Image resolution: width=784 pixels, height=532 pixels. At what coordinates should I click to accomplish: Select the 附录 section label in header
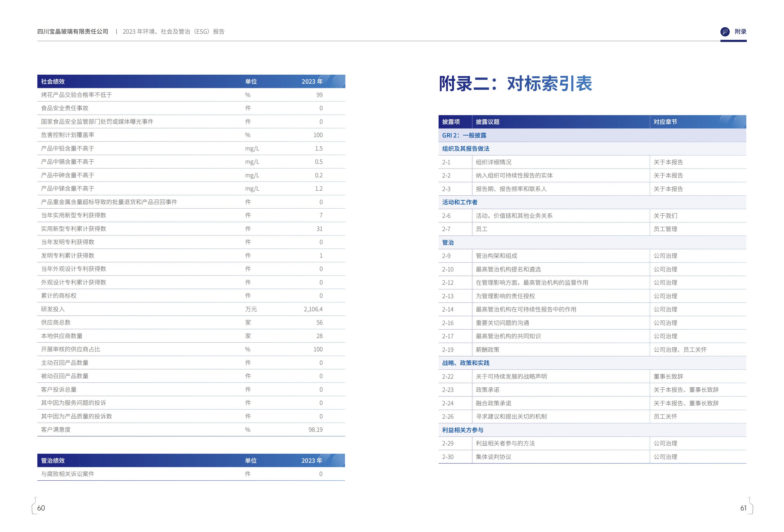740,32
